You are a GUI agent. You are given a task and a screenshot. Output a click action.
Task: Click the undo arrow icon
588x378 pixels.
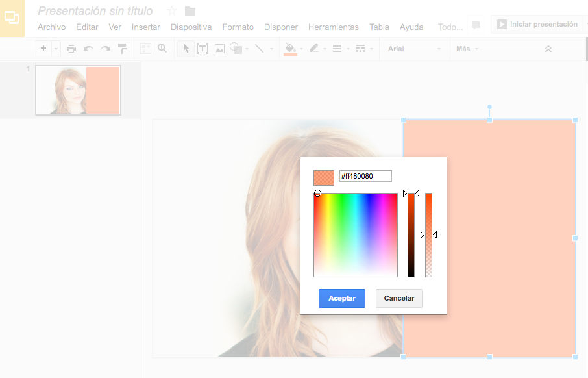point(88,49)
